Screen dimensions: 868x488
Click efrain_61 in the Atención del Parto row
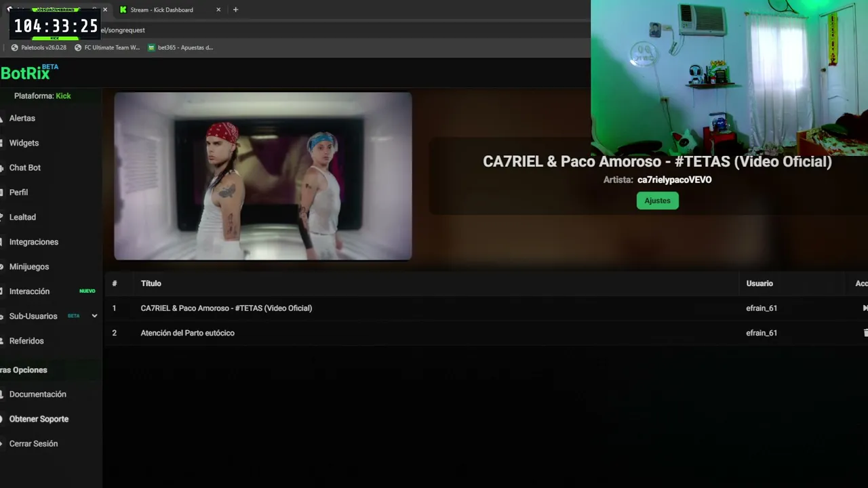click(x=762, y=333)
